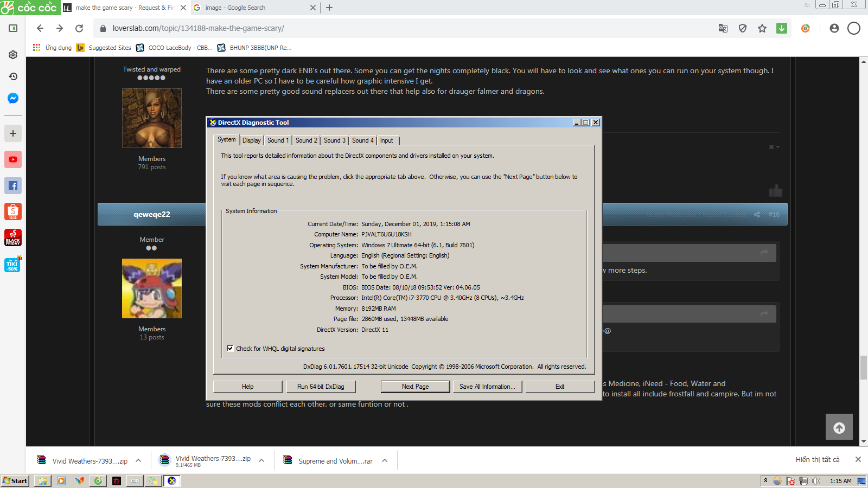The height and width of the screenshot is (488, 868).
Task: Click the Help button in DxDiag
Action: (x=247, y=387)
